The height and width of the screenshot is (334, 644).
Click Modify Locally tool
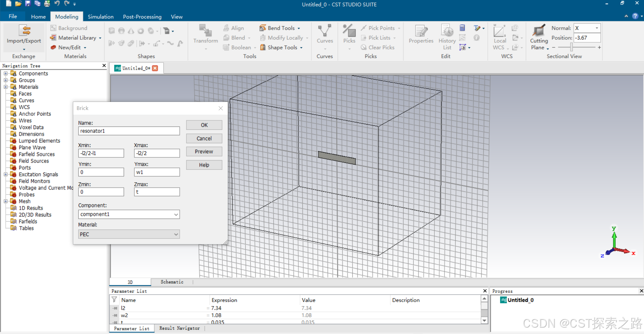pos(284,38)
